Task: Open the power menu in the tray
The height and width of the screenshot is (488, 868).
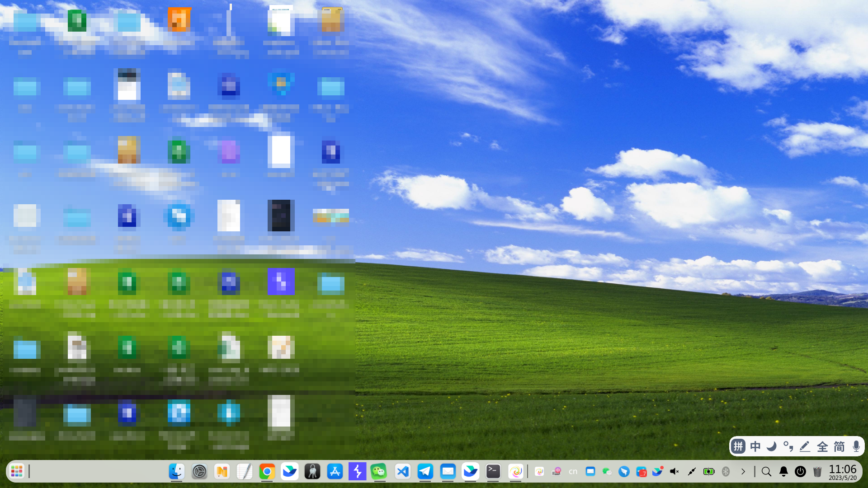Action: tap(800, 471)
